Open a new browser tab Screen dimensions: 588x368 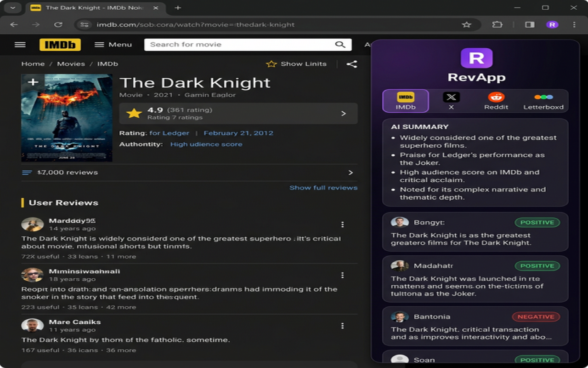tap(178, 8)
